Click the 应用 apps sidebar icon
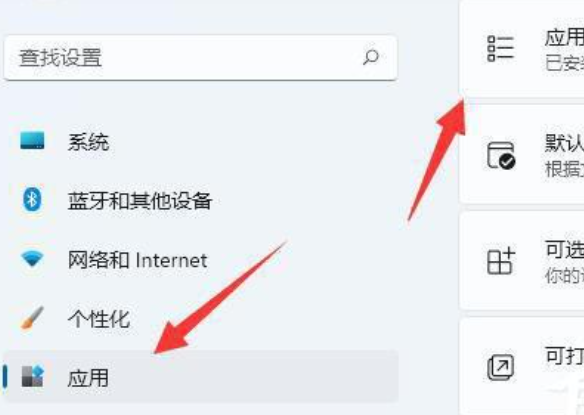 [x=32, y=376]
